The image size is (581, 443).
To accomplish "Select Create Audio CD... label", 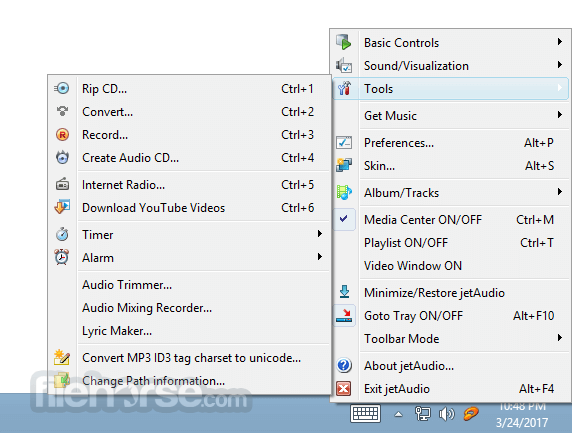I will click(x=130, y=158).
